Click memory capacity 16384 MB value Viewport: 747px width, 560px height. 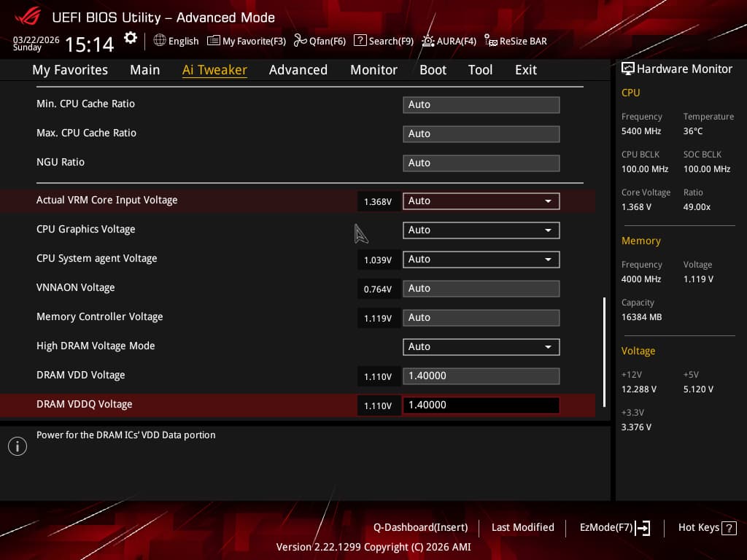point(642,317)
